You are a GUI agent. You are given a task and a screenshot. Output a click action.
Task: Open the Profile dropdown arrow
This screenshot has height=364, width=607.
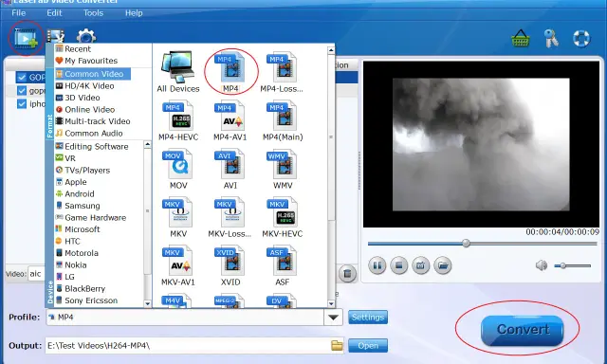[x=333, y=318]
